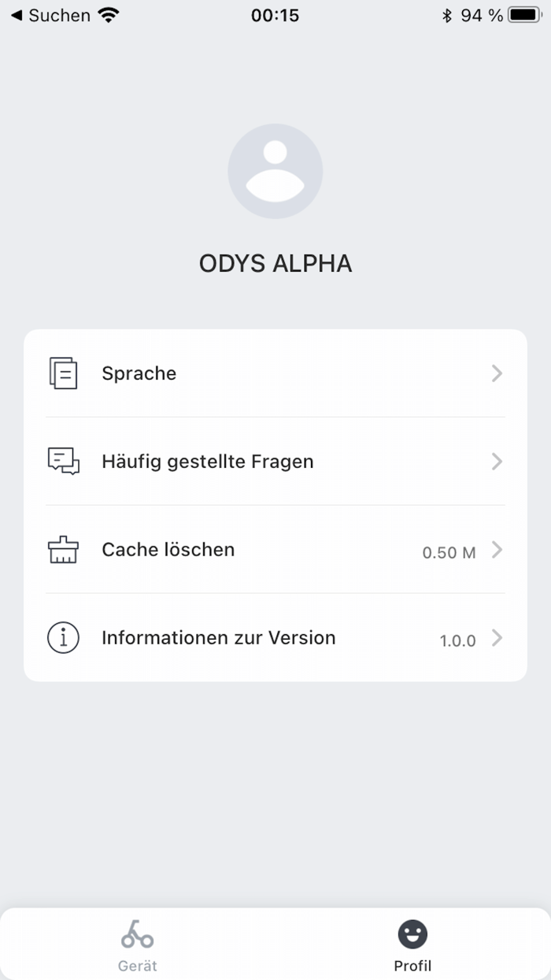Click the speech bubble FAQ icon

pyautogui.click(x=63, y=462)
